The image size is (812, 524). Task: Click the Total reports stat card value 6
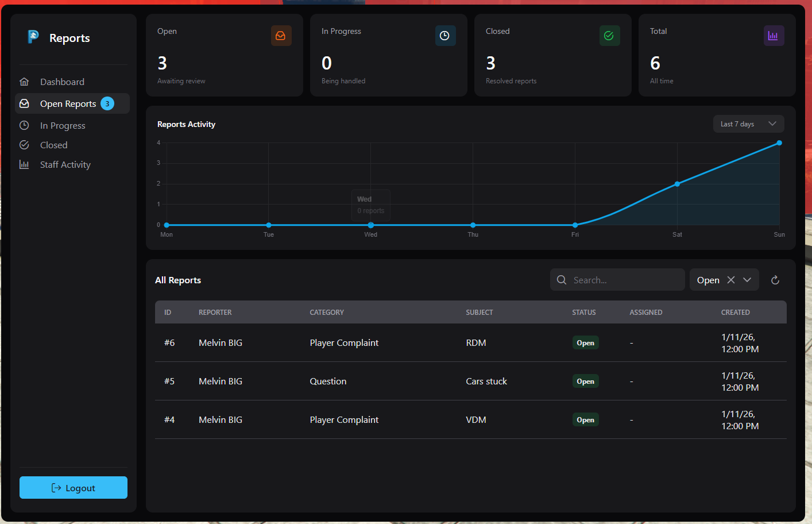(x=655, y=63)
